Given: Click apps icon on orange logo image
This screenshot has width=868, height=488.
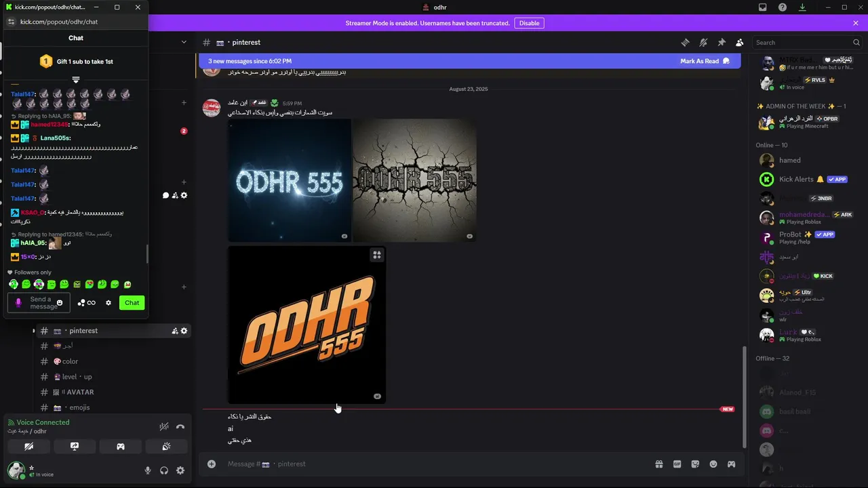Looking at the screenshot, I should tap(377, 255).
